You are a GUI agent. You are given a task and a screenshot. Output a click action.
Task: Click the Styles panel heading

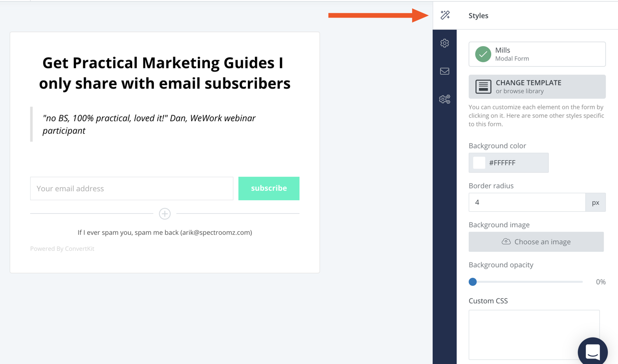pos(478,16)
